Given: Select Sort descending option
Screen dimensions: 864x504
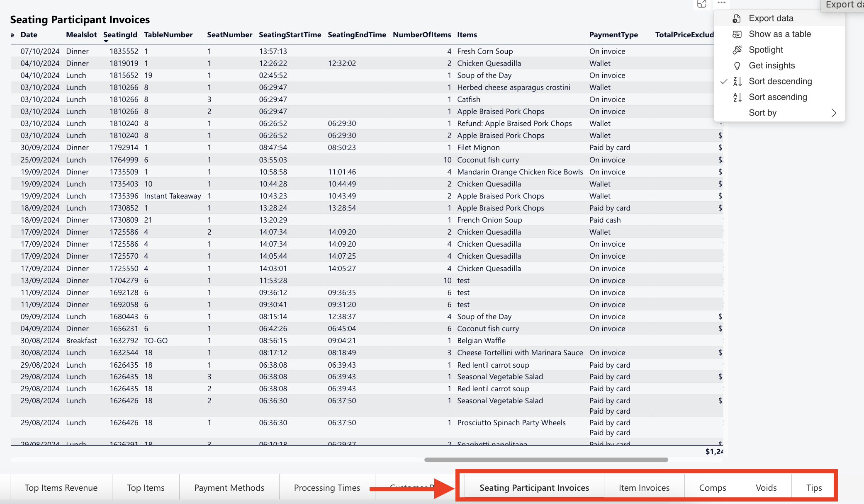Looking at the screenshot, I should 779,81.
